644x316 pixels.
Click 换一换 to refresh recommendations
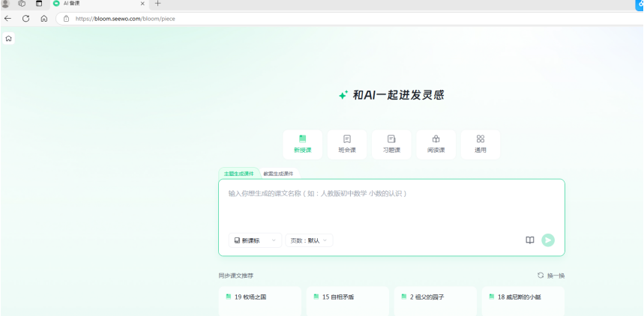point(551,276)
